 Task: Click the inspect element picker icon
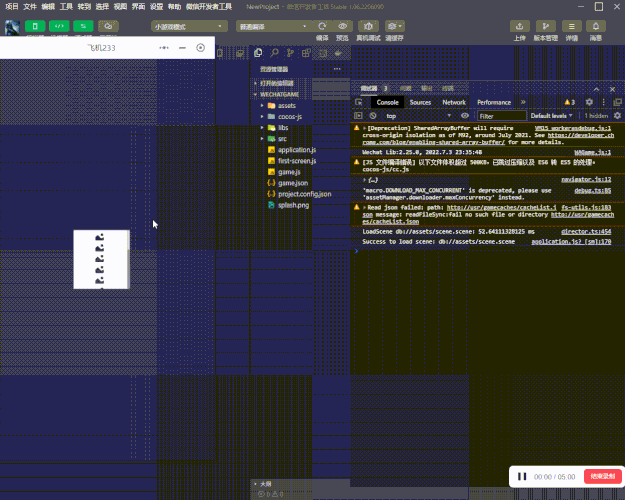[359, 102]
